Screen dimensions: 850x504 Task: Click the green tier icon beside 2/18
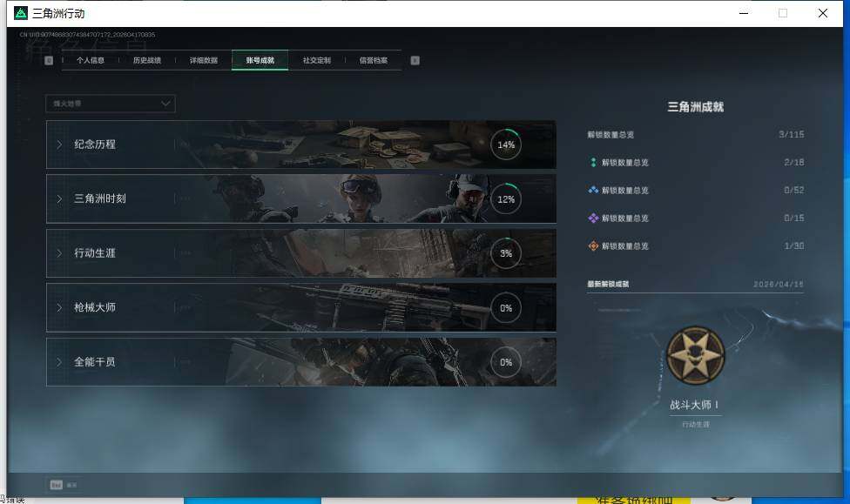pos(593,162)
